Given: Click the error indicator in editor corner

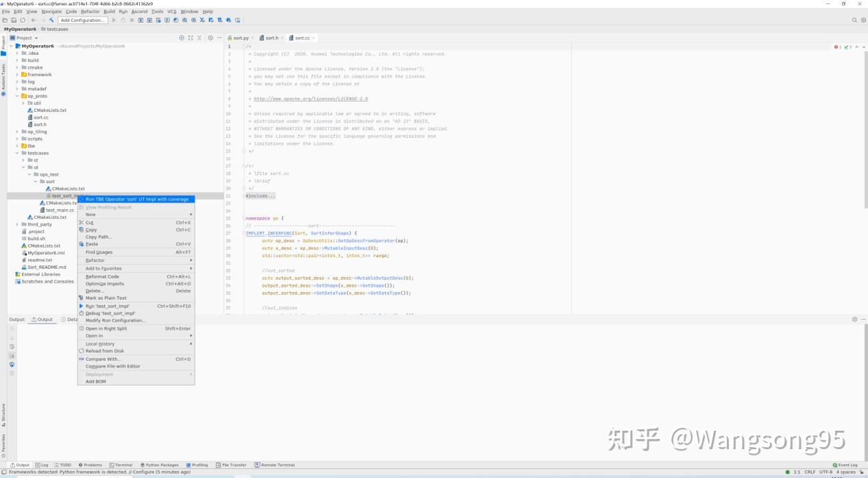Looking at the screenshot, I should 838,47.
